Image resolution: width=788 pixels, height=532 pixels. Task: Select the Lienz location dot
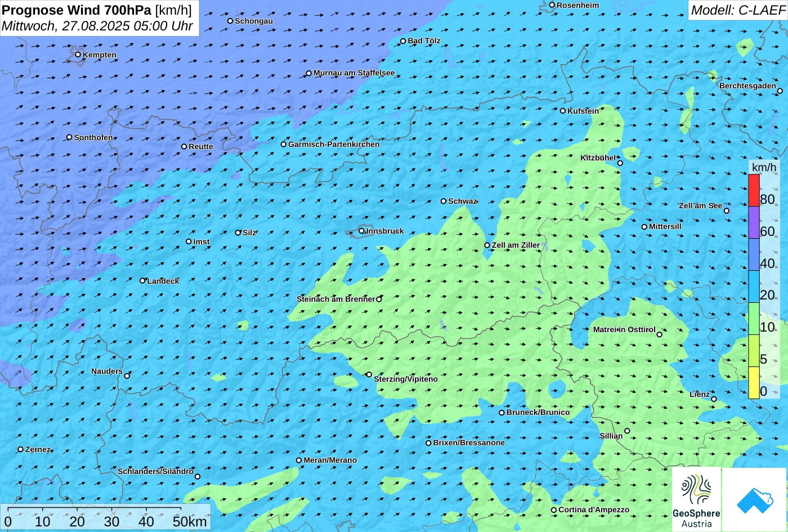coord(714,399)
